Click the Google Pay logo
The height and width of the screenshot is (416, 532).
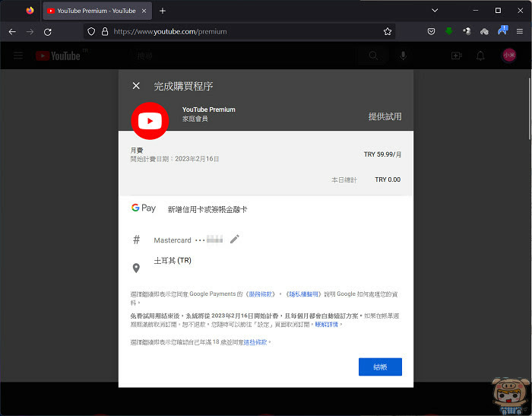[144, 208]
